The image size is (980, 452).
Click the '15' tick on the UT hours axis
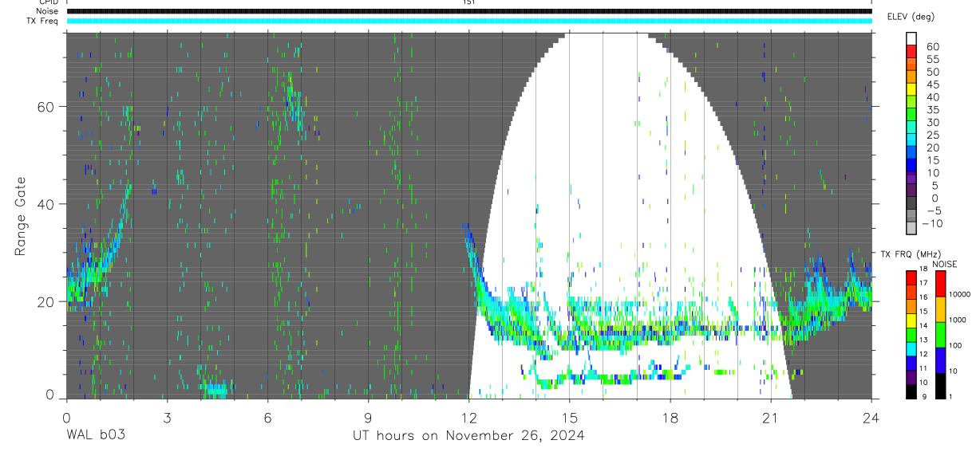point(570,417)
